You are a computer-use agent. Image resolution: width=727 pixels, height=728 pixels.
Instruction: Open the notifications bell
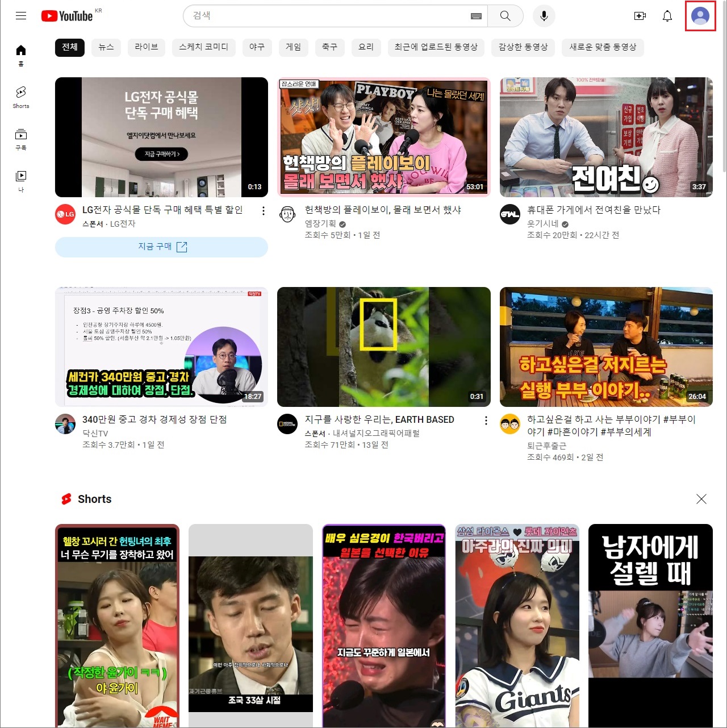(667, 16)
